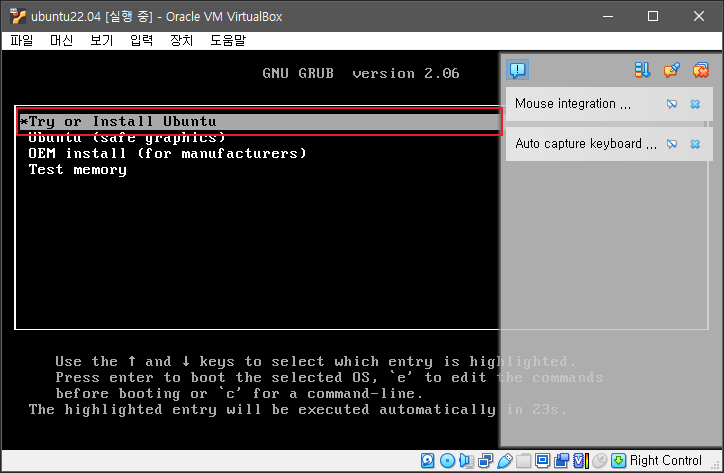The width and height of the screenshot is (724, 473).
Task: Click the keyboard capture green arrow icon
Action: point(618,461)
